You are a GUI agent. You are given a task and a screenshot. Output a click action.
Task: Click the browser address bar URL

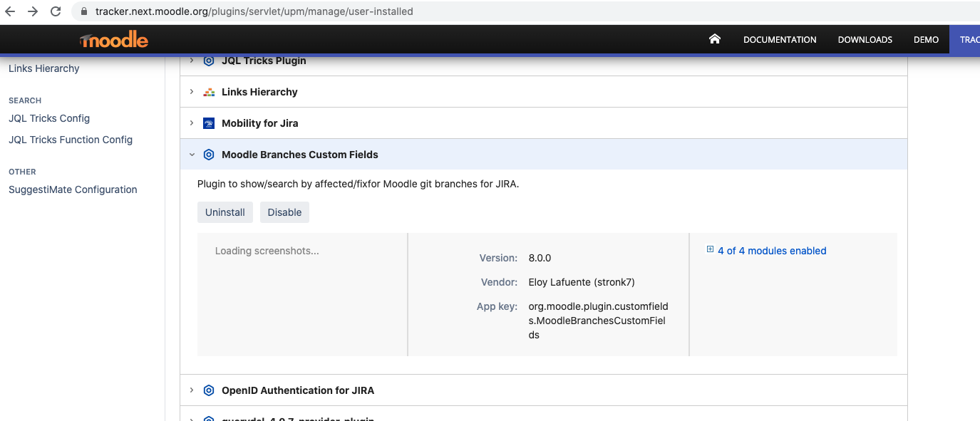click(x=254, y=11)
